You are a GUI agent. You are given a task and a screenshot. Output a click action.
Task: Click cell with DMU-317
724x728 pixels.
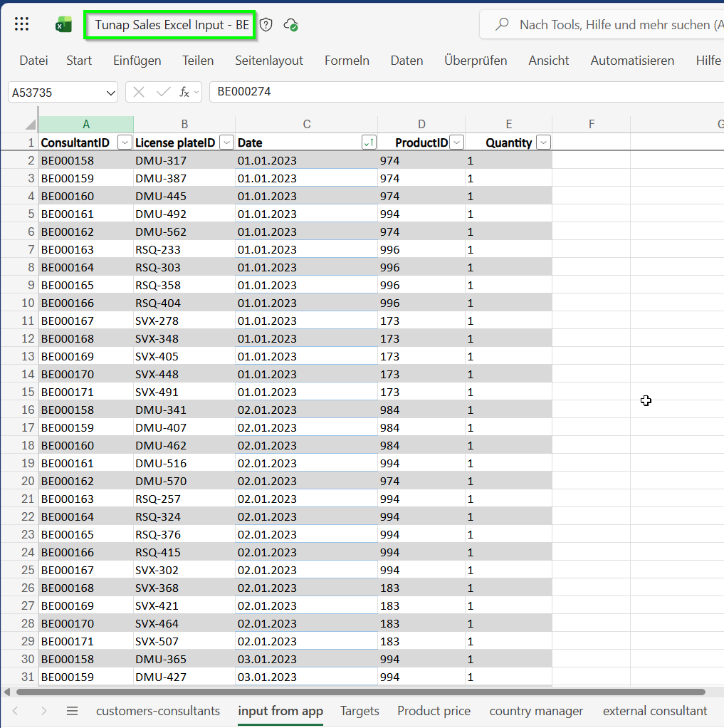184,161
